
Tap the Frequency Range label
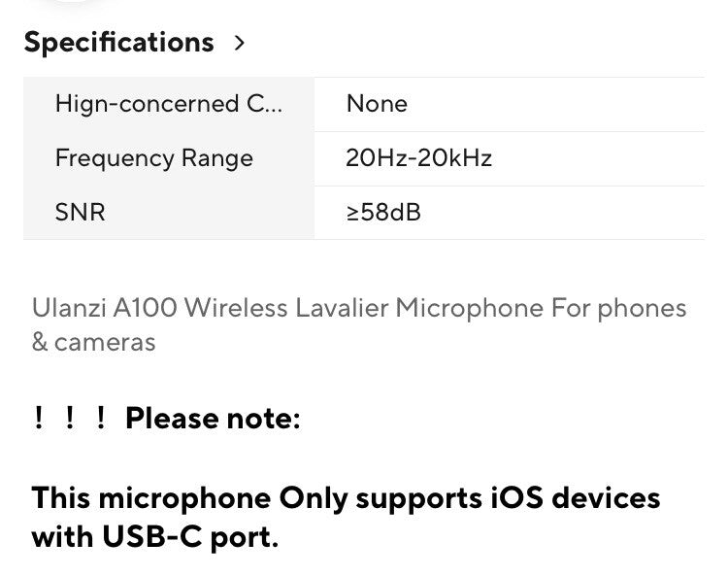click(153, 158)
